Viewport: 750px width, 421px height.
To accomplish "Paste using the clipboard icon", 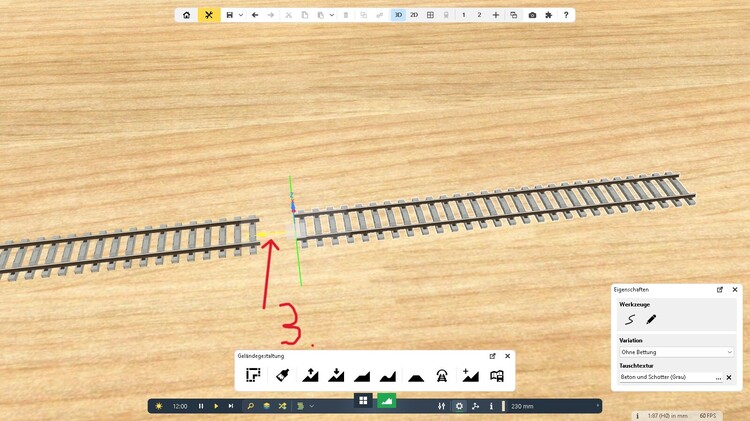I will click(320, 15).
